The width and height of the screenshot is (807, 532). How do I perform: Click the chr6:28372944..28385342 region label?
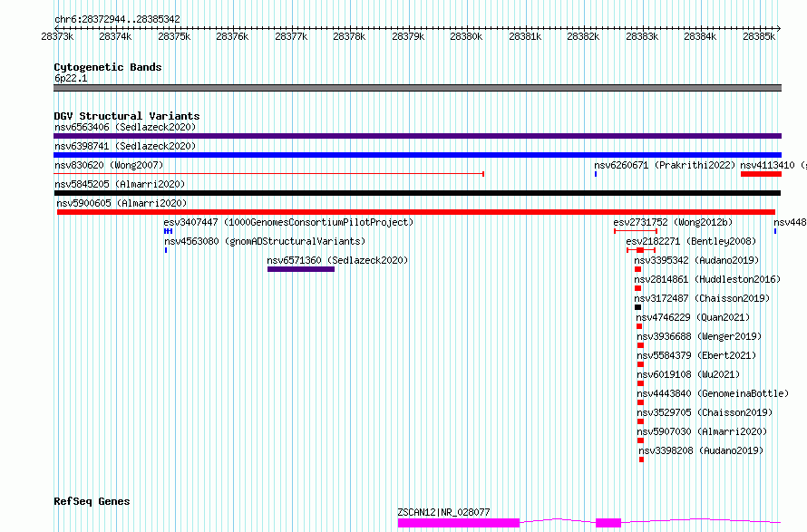click(x=117, y=20)
